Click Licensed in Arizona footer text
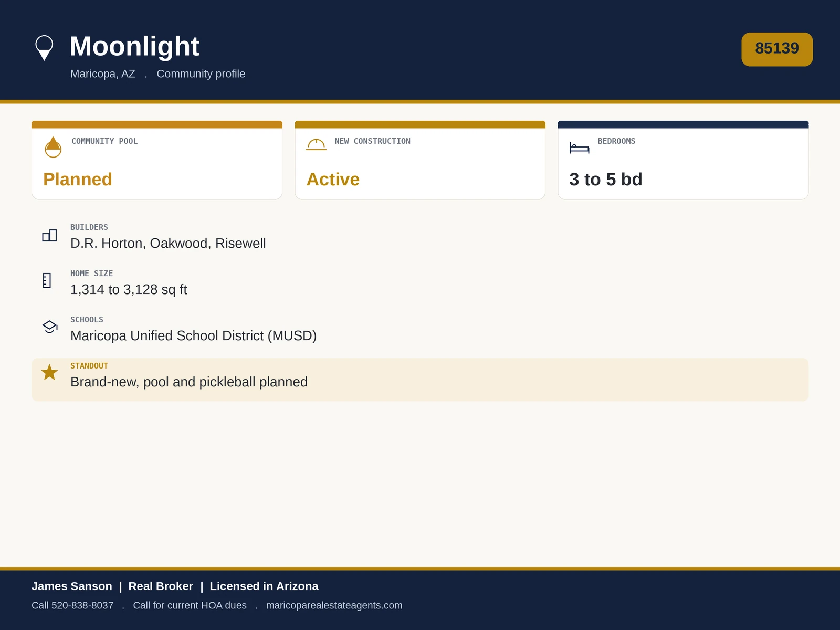Viewport: 840px width, 630px height. (264, 586)
